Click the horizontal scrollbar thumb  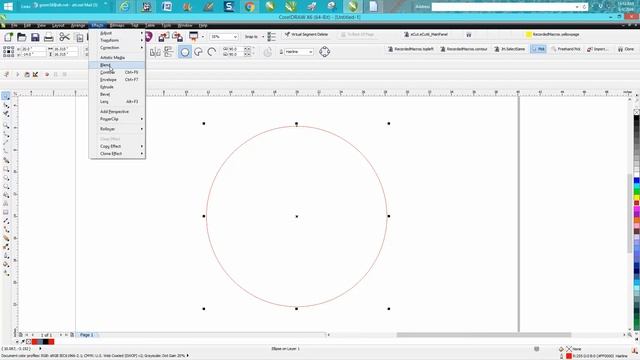coord(484,335)
